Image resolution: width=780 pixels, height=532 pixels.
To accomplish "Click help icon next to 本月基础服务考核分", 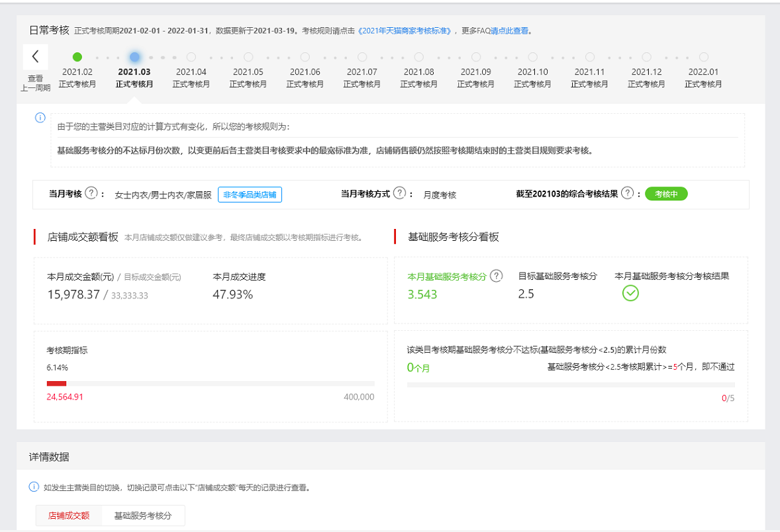I will (x=496, y=276).
